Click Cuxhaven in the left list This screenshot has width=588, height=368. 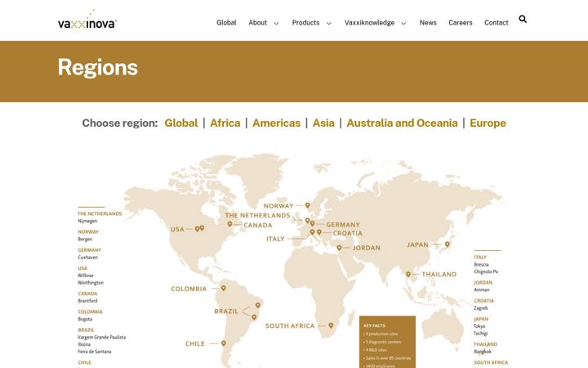87,258
